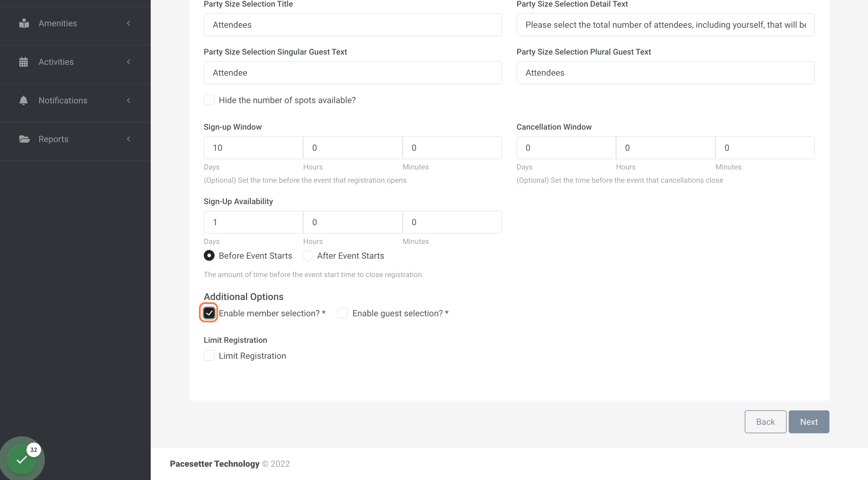
Task: Select Before Event Starts radio option
Action: pyautogui.click(x=209, y=255)
